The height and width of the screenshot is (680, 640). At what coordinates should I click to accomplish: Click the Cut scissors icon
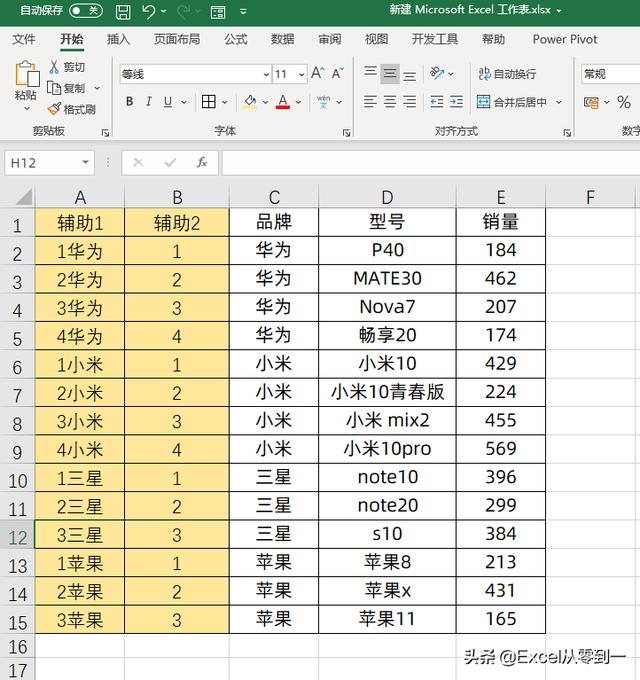click(x=54, y=67)
